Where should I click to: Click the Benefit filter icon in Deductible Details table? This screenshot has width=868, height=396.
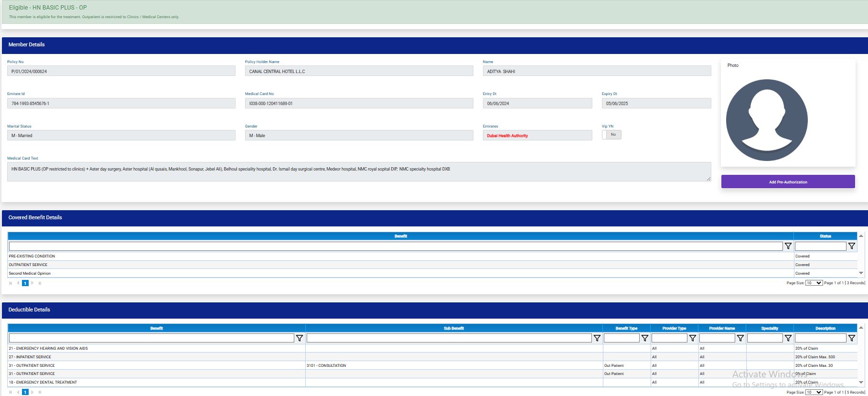point(300,338)
